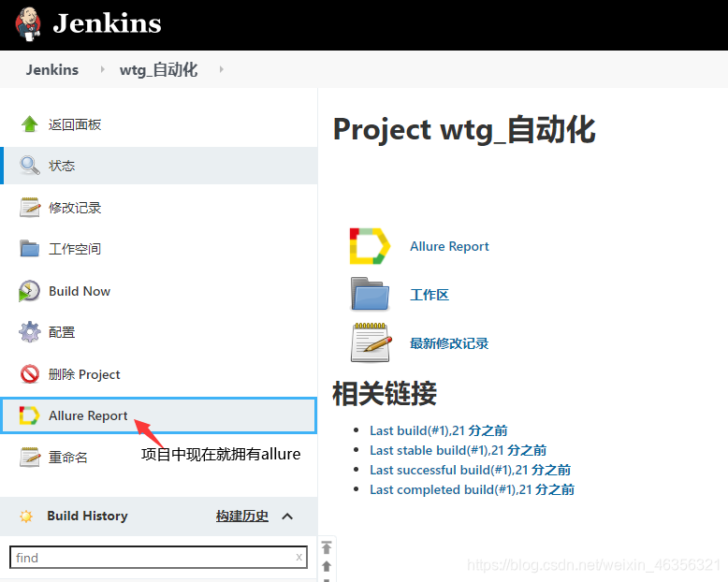Choose 删除 Project in sidebar
This screenshot has width=728, height=582.
pyautogui.click(x=84, y=374)
